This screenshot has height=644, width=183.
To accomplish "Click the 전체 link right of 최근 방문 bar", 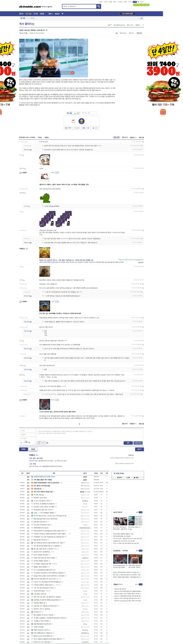I will 141,18.
